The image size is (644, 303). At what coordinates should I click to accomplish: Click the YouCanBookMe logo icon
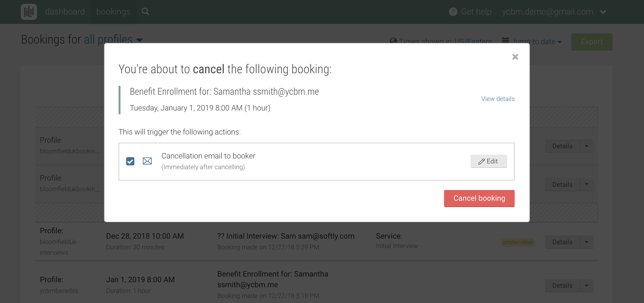click(x=29, y=12)
